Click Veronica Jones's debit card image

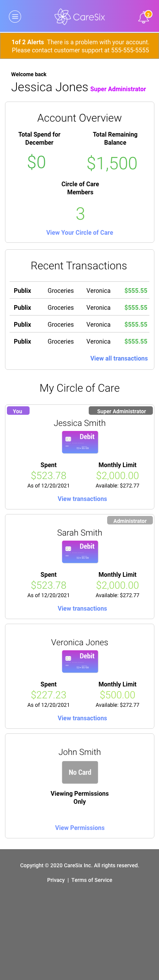coord(80,661)
